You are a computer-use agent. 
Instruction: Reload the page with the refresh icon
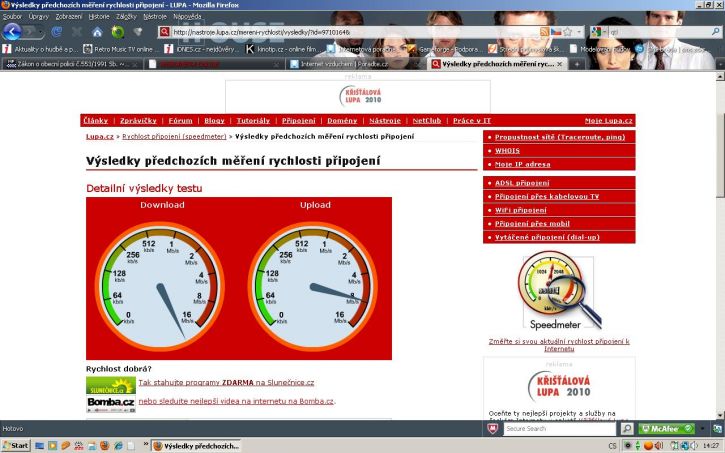(57, 32)
